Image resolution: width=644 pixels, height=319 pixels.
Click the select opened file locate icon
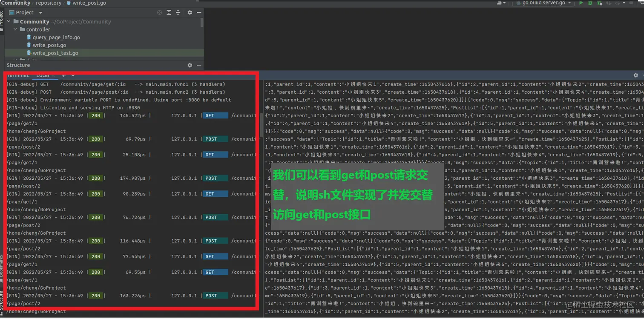160,13
